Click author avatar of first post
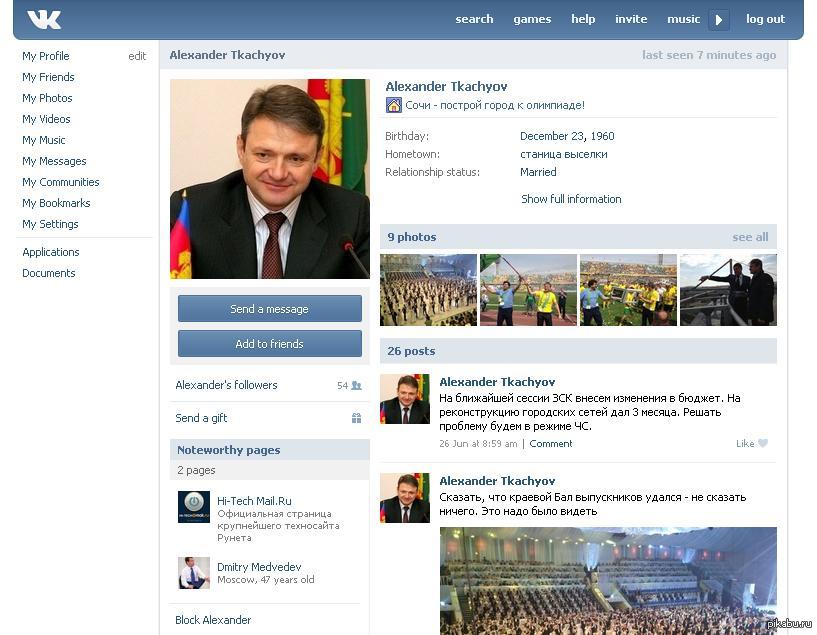This screenshot has height=635, width=817. point(405,399)
